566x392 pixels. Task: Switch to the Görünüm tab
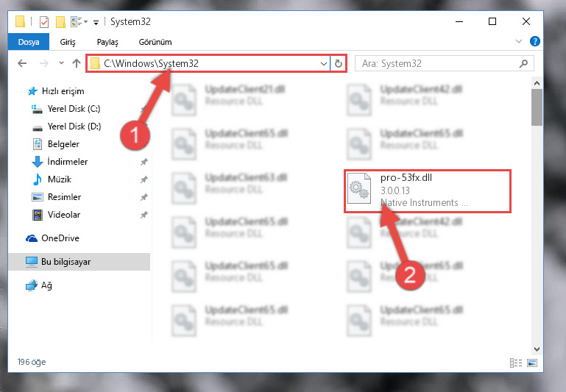click(x=155, y=42)
